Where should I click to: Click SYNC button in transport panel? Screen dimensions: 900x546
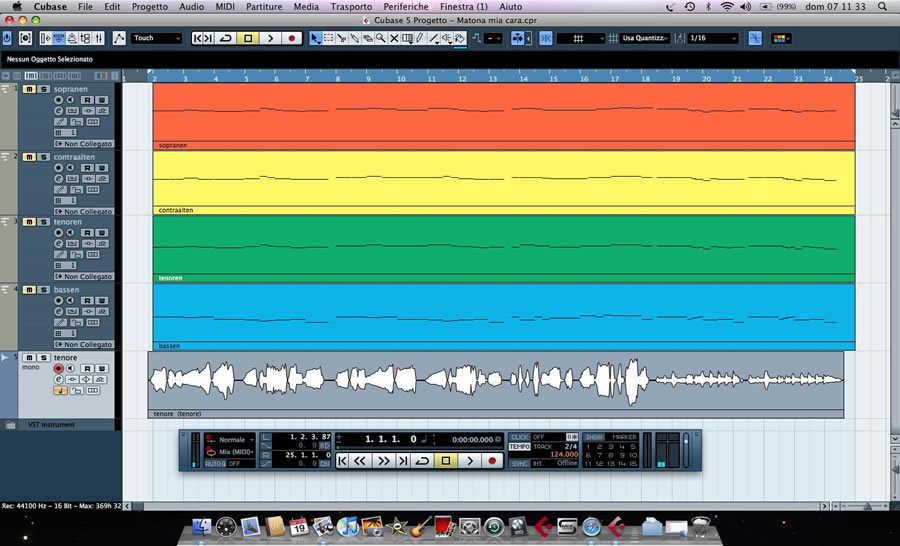pos(519,463)
